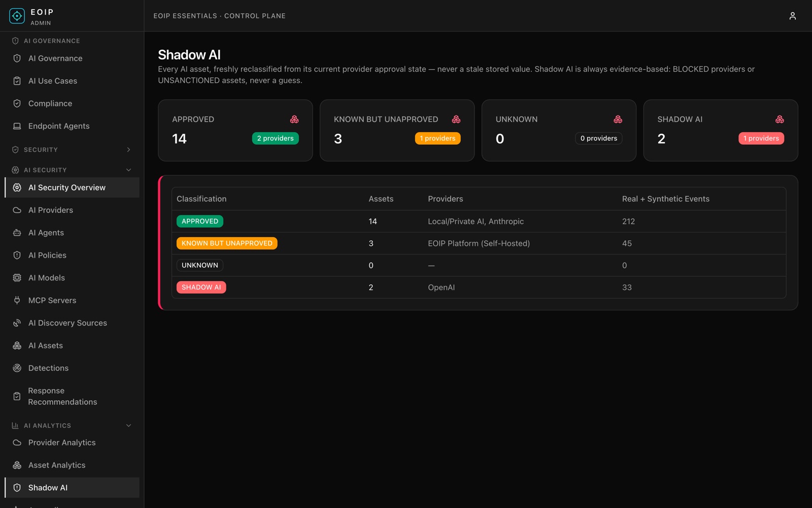Click the cubes icon in APPROVED card
The image size is (812, 508).
coord(294,119)
